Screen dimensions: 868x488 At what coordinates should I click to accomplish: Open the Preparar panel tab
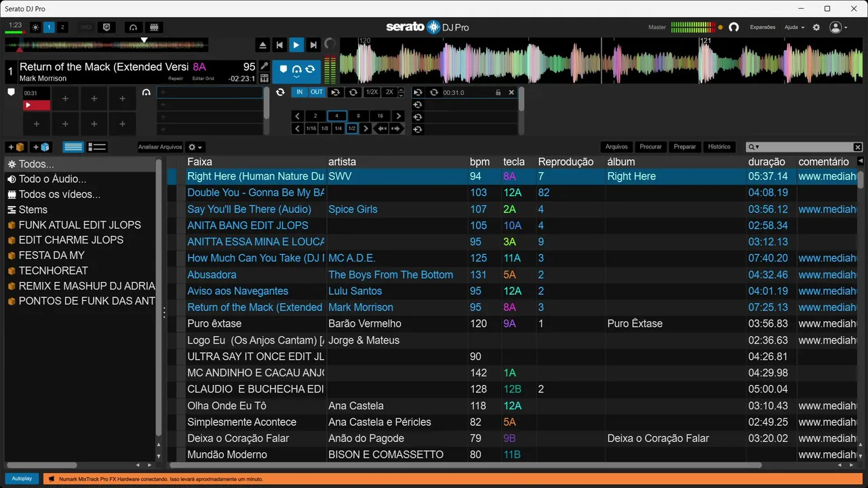tap(685, 147)
